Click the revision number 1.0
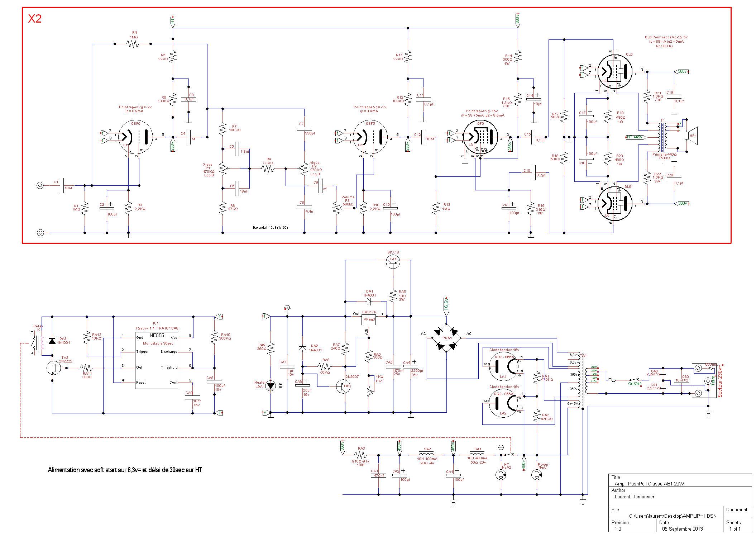The height and width of the screenshot is (536, 756). 618,529
